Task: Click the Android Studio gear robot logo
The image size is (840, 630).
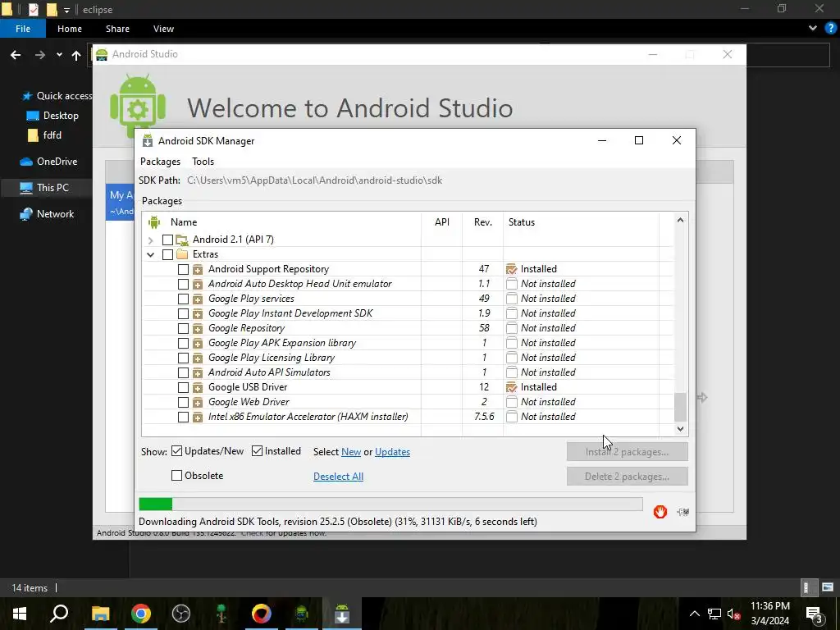Action: pyautogui.click(x=138, y=105)
